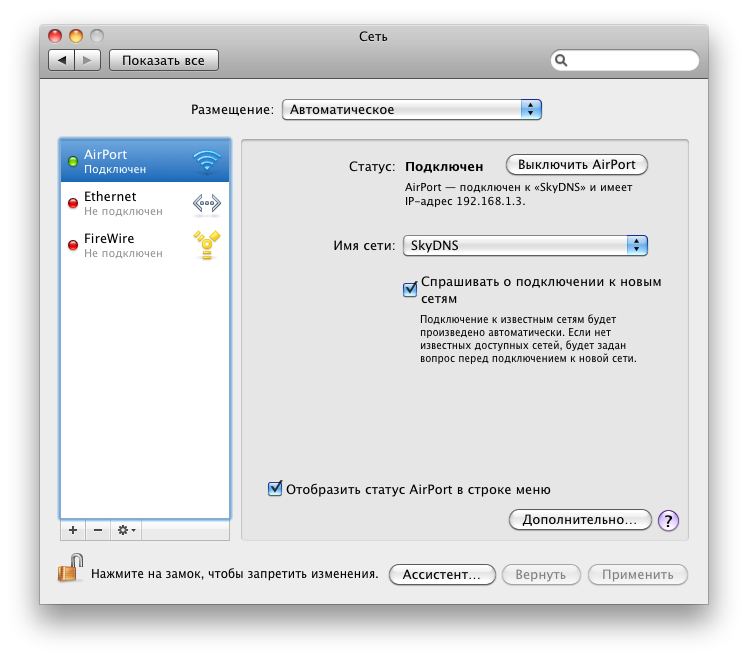Select the FireWire service row
Viewport: 748px width, 659px height.
[145, 245]
